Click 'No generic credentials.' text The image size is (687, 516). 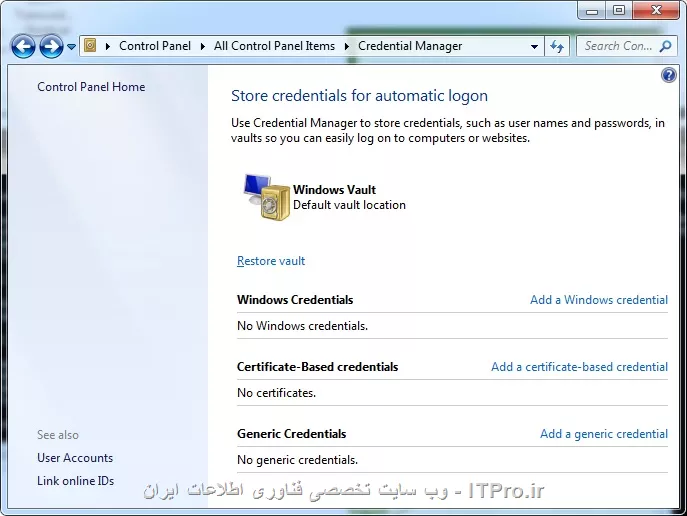tap(297, 460)
